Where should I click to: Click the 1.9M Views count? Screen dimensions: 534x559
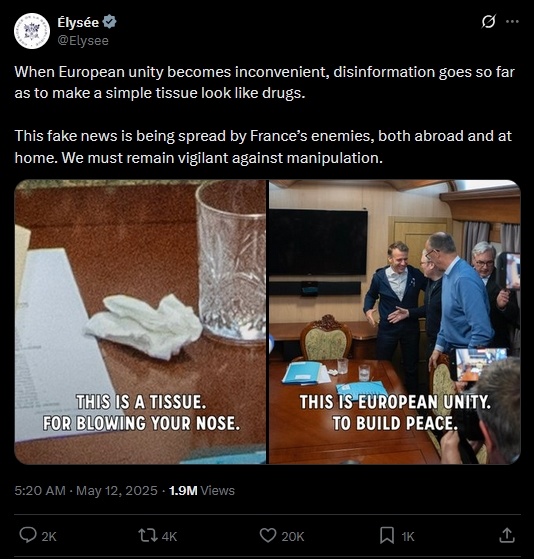pyautogui.click(x=202, y=491)
